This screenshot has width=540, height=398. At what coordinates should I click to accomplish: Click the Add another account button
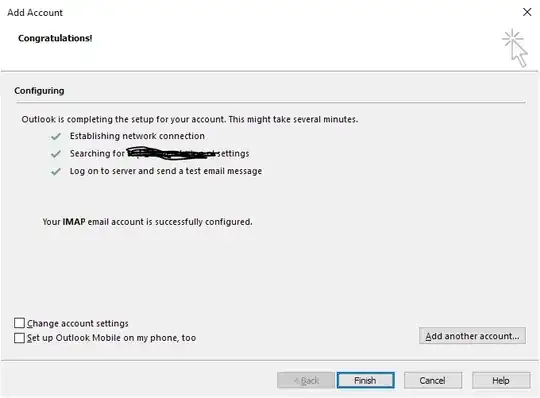coord(472,336)
